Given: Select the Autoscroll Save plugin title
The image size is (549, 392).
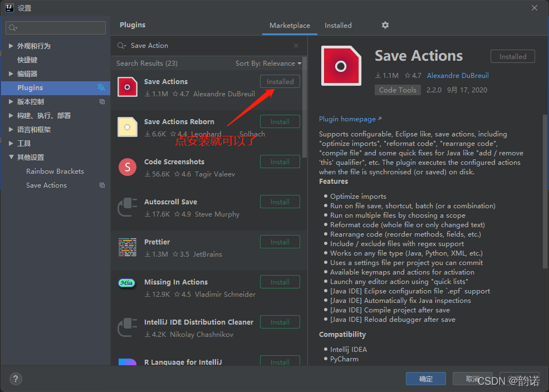Looking at the screenshot, I should tap(170, 202).
